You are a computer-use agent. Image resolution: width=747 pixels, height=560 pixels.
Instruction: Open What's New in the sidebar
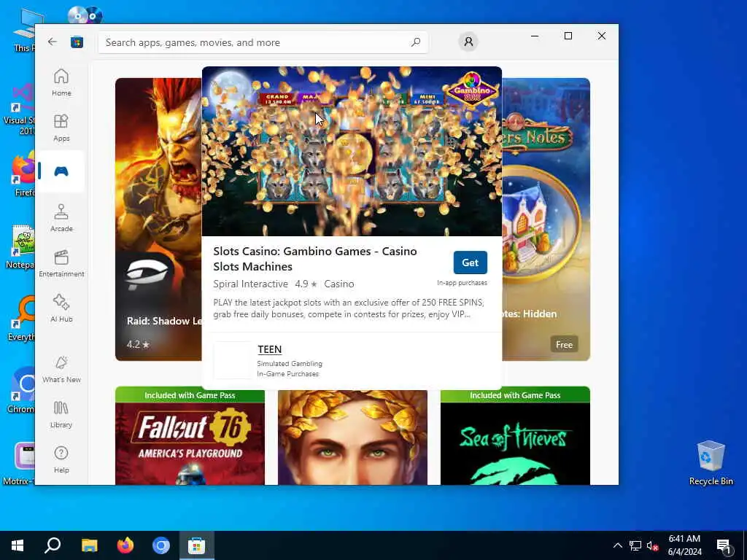[x=61, y=369]
